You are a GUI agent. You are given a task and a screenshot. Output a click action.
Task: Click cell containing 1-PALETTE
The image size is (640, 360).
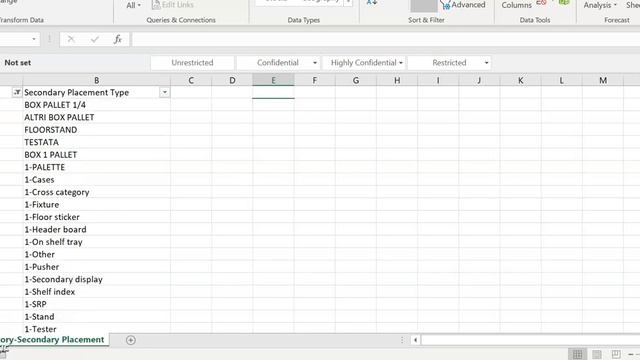96,167
